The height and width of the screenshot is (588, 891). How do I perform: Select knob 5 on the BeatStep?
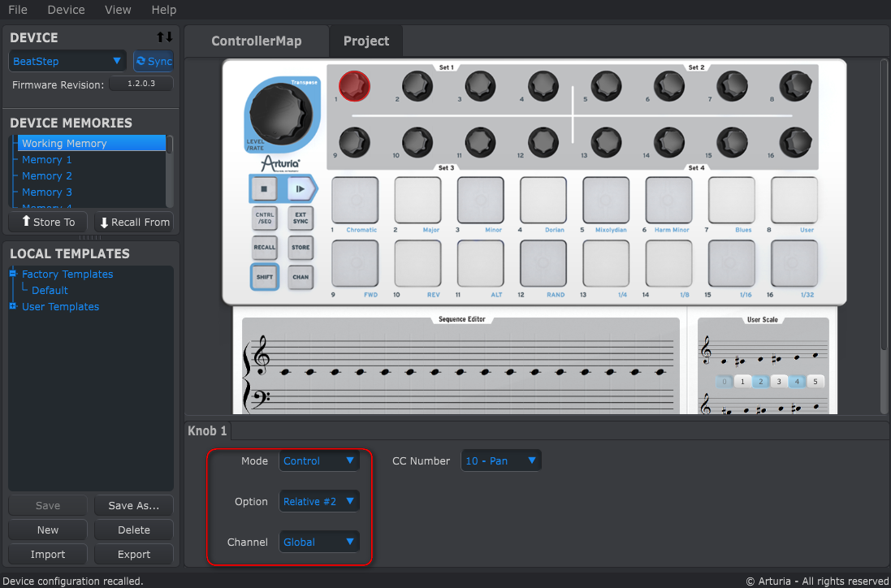[x=606, y=86]
